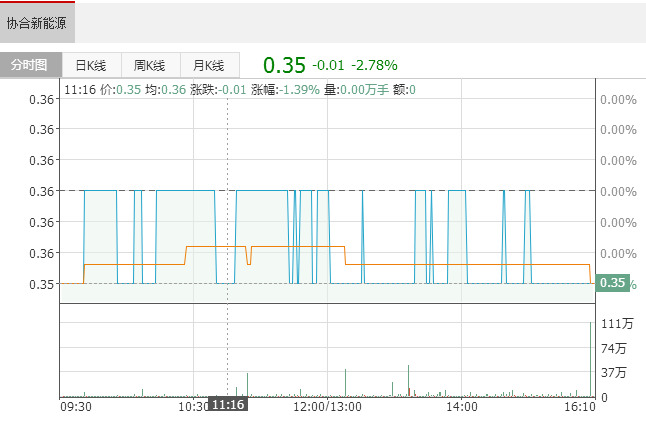
Task: Click the tallest volume bar at close
Action: click(592, 360)
